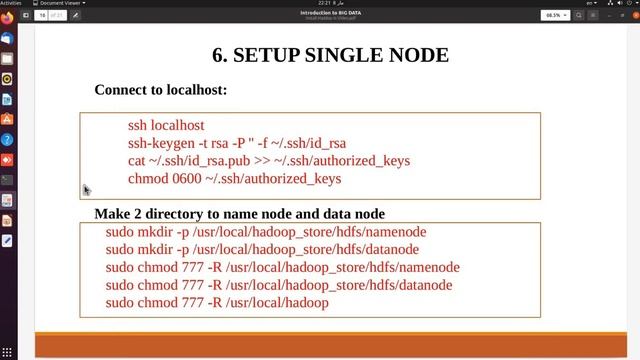Open the clock and calendar panel
The height and width of the screenshot is (360, 640).
331,3
